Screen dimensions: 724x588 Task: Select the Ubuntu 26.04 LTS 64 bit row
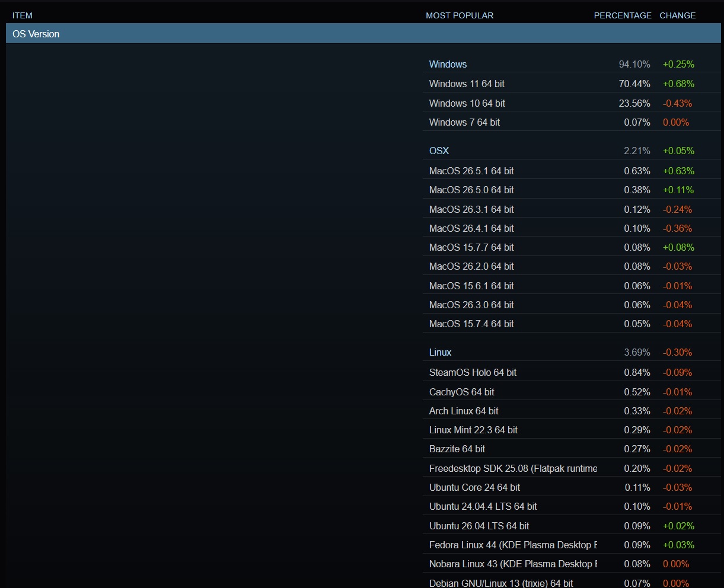click(x=572, y=526)
